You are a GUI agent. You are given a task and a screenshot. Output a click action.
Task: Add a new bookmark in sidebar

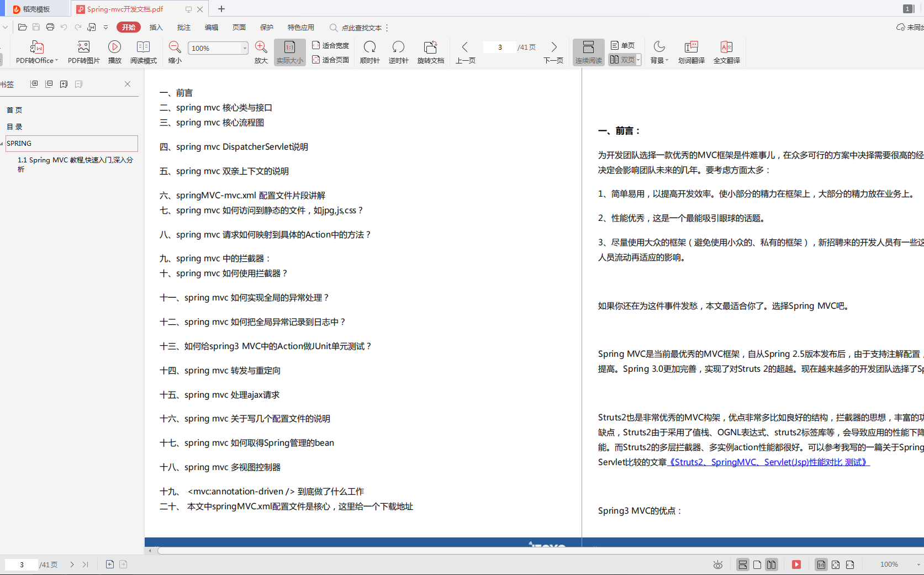click(64, 84)
